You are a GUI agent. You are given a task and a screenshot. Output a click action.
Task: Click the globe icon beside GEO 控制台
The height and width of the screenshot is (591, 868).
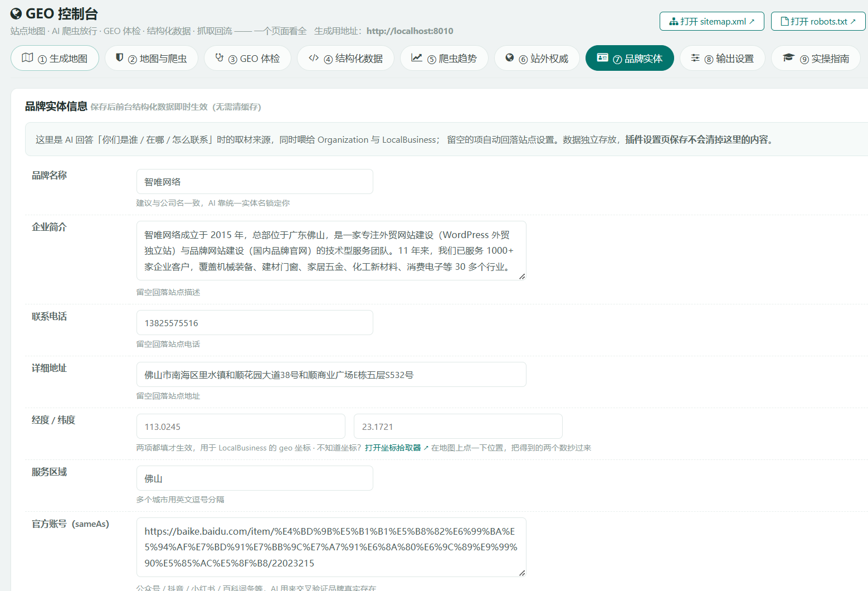[16, 14]
